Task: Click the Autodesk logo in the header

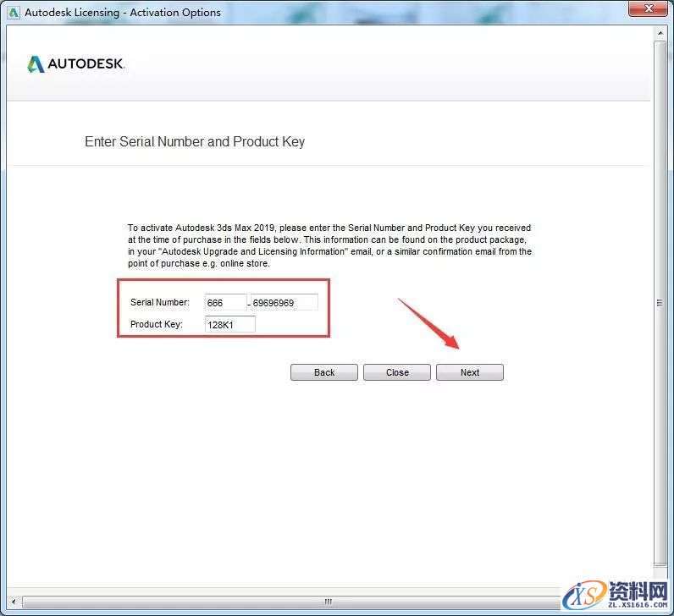Action: (76, 64)
